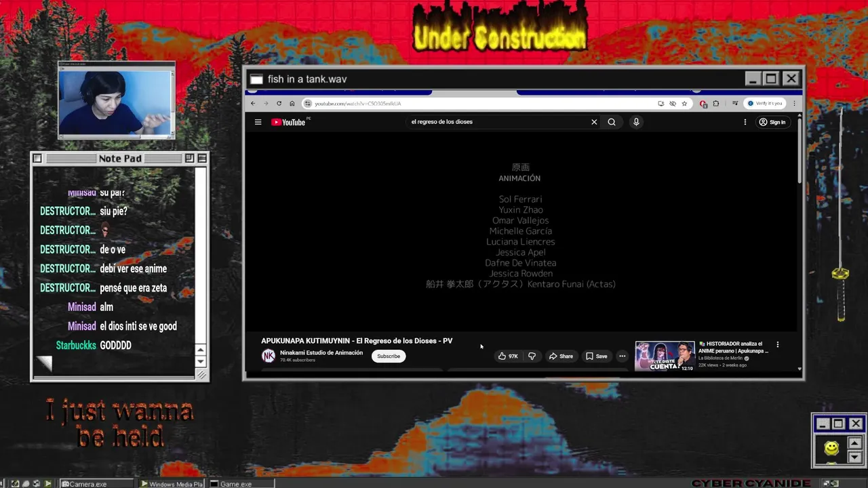This screenshot has width=868, height=488.
Task: Click the video title APUKUNAPA KUTIMUYNIN
Action: point(357,341)
